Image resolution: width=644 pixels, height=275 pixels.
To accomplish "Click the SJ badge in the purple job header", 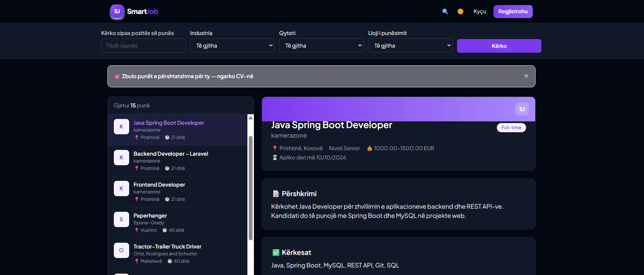I will pyautogui.click(x=522, y=109).
